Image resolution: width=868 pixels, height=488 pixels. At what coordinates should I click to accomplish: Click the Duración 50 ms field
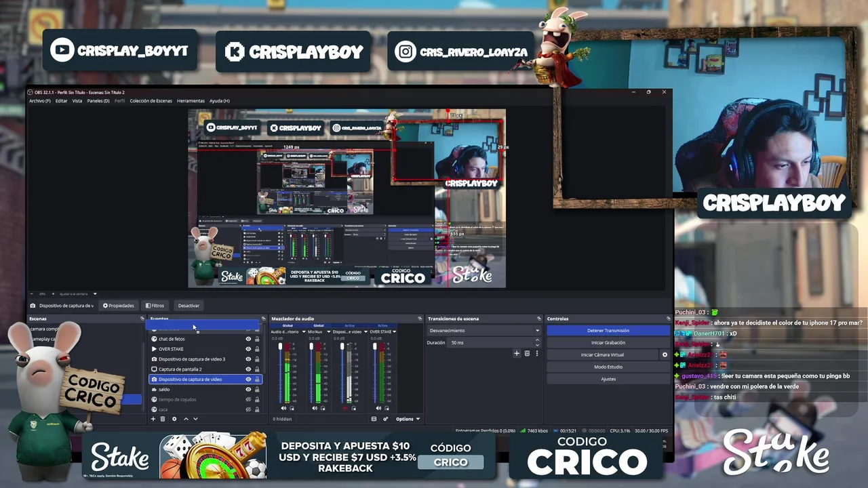(x=495, y=343)
